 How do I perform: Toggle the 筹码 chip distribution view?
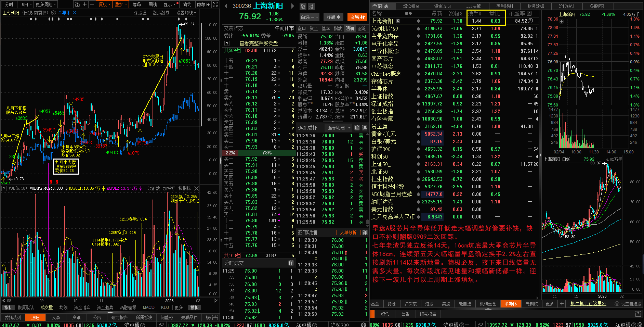[136, 4]
